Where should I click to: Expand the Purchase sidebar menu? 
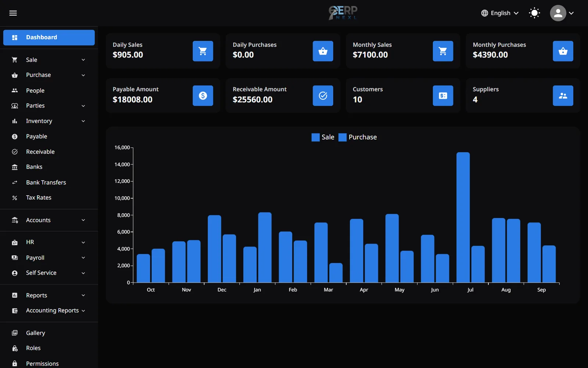(x=49, y=75)
